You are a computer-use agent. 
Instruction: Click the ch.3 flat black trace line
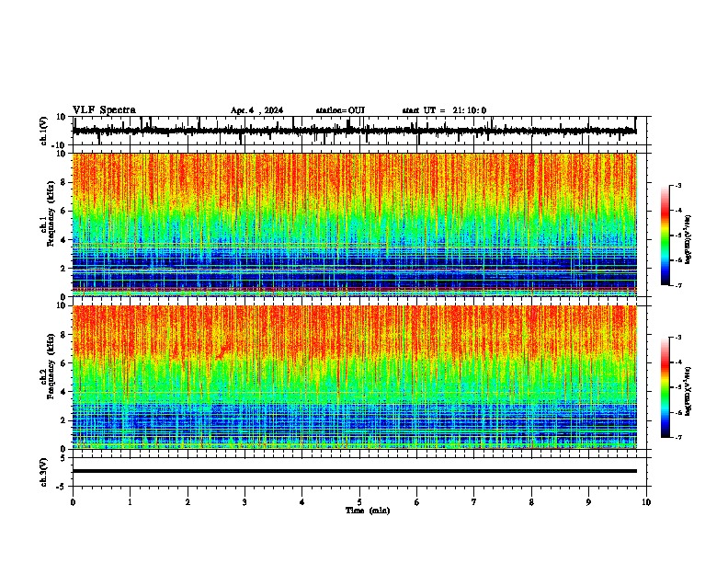click(355, 471)
